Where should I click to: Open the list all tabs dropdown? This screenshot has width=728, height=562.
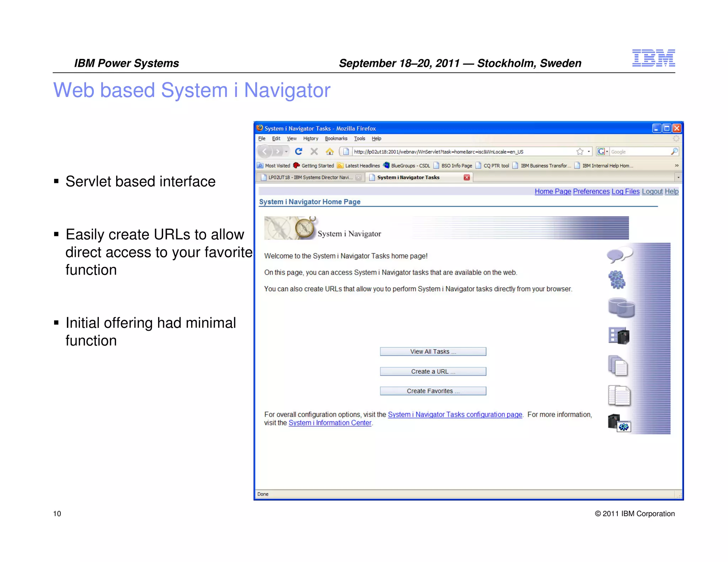coord(678,177)
